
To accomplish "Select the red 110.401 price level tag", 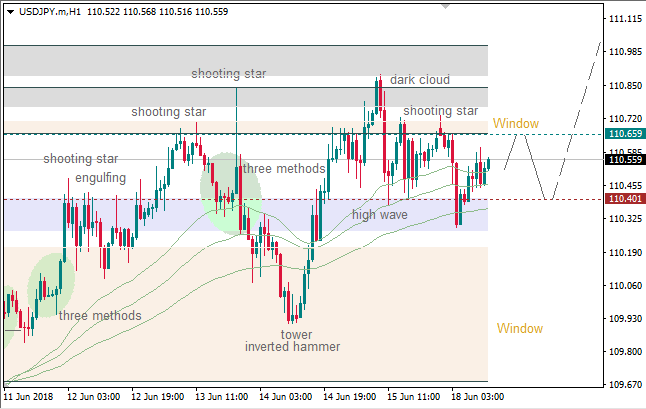I will point(625,199).
